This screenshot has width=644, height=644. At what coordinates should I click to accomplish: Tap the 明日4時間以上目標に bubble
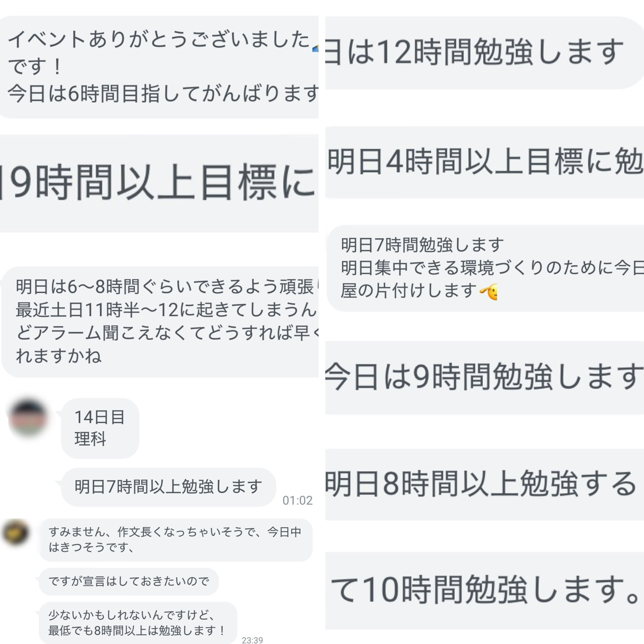pyautogui.click(x=484, y=162)
